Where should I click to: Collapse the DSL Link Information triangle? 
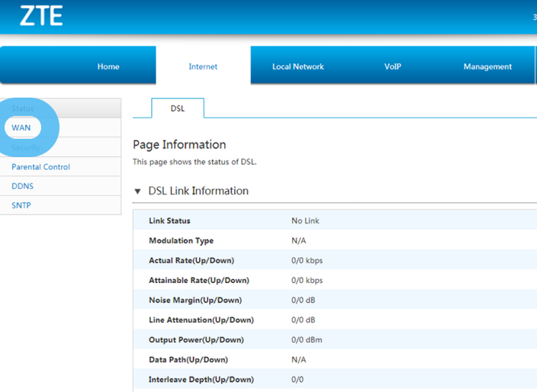point(137,191)
